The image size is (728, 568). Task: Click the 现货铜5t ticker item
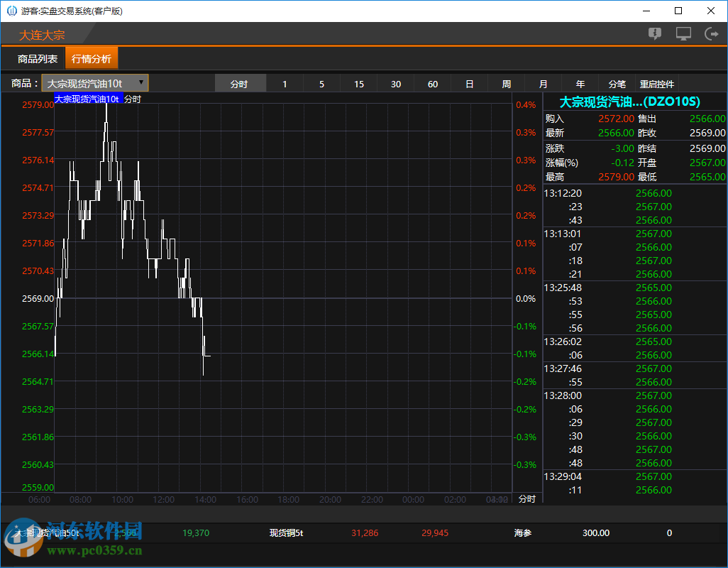pos(287,533)
